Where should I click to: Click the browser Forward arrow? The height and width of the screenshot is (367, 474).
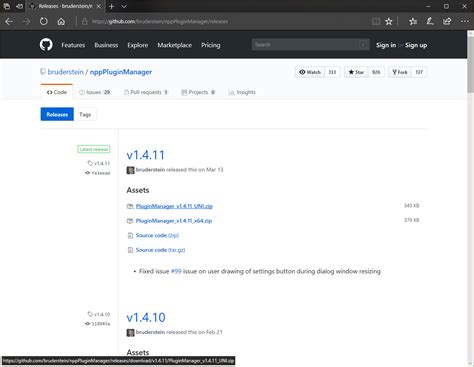[x=26, y=22]
